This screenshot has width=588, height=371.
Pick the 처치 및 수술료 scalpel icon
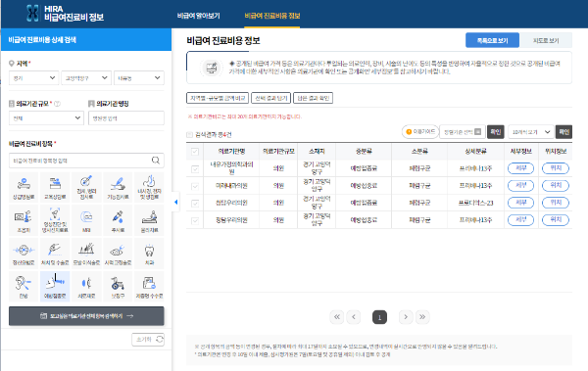pos(55,254)
